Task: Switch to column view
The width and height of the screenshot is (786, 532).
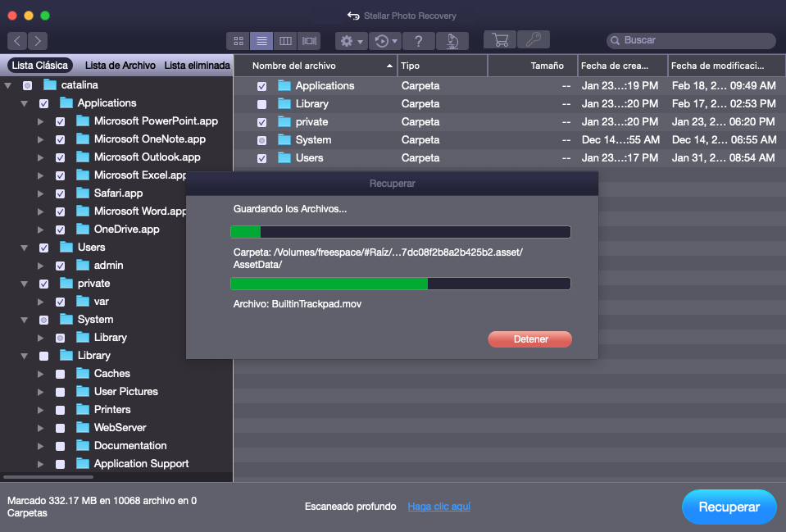Action: pyautogui.click(x=285, y=41)
